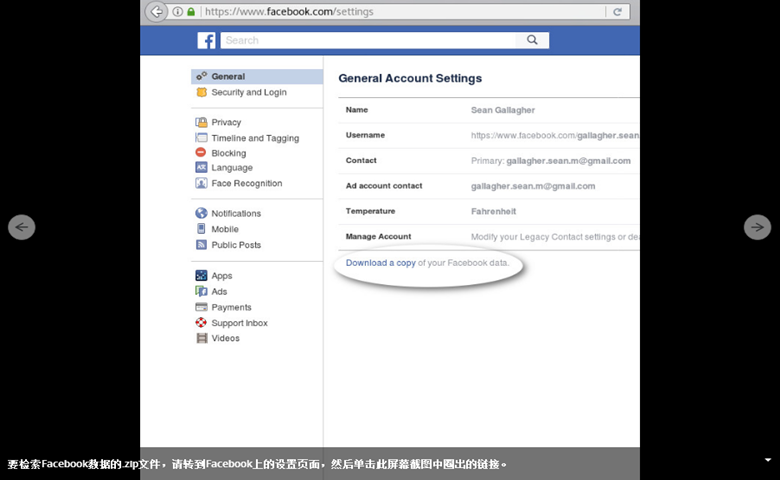
Task: Click the Privacy padlock icon
Action: [201, 122]
